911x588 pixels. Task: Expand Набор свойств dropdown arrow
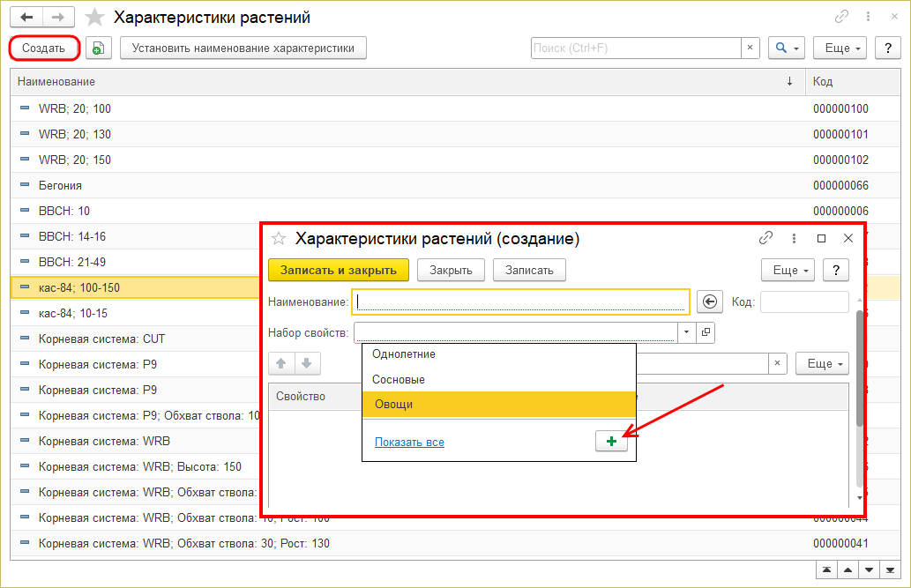point(687,332)
